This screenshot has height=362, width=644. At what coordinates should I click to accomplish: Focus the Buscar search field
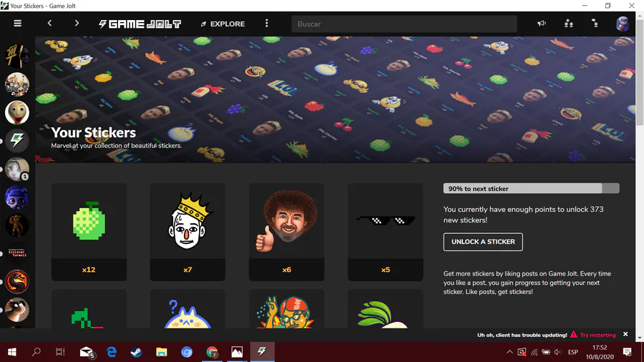tap(404, 24)
